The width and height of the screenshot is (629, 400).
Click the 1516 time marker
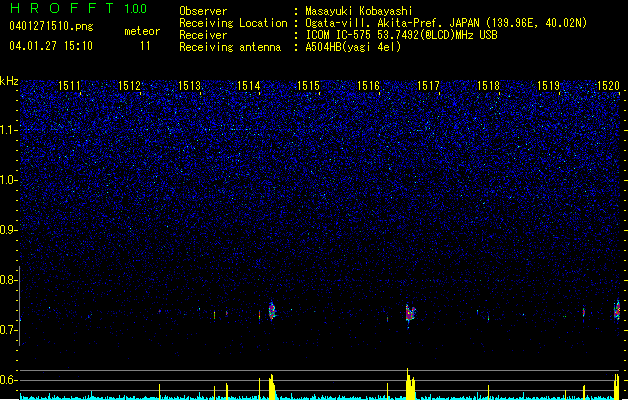(368, 86)
